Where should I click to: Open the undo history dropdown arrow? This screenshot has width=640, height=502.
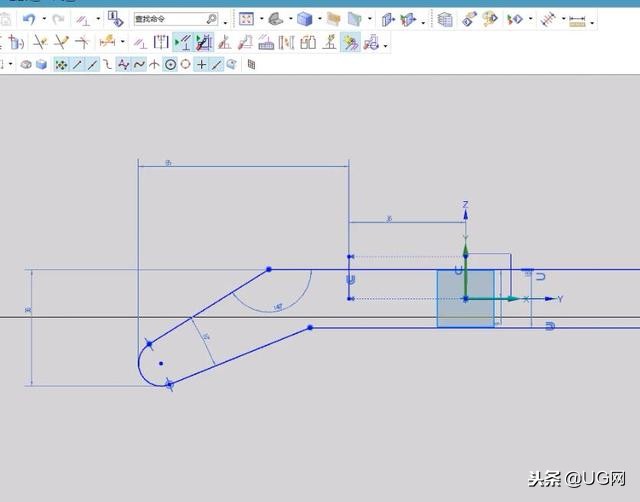click(44, 19)
